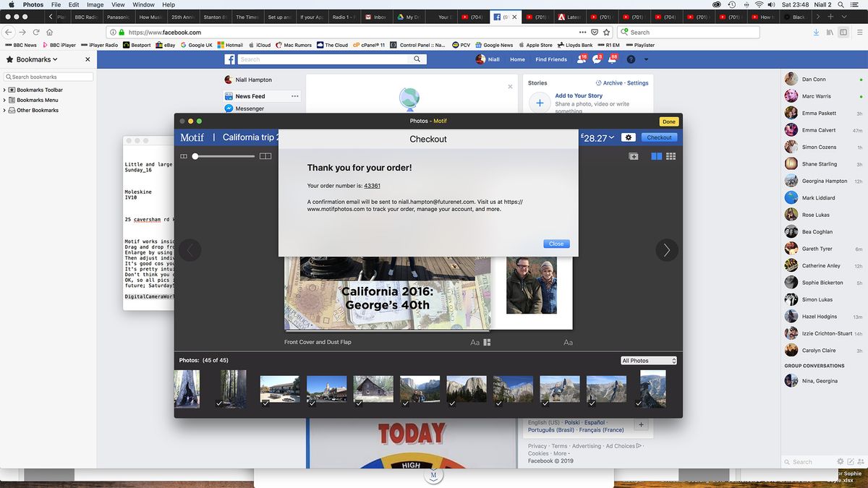Open Motif settings gear icon
This screenshot has width=868, height=488.
[x=628, y=137]
